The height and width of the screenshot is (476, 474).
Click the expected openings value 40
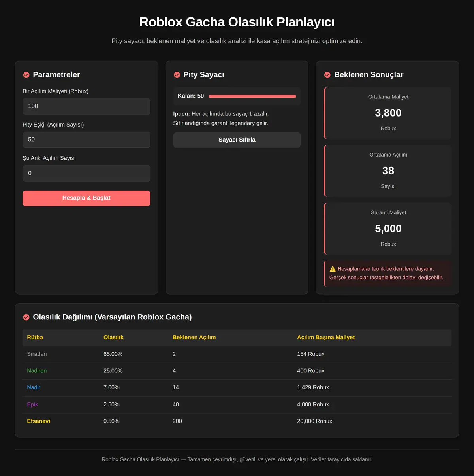coord(176,404)
